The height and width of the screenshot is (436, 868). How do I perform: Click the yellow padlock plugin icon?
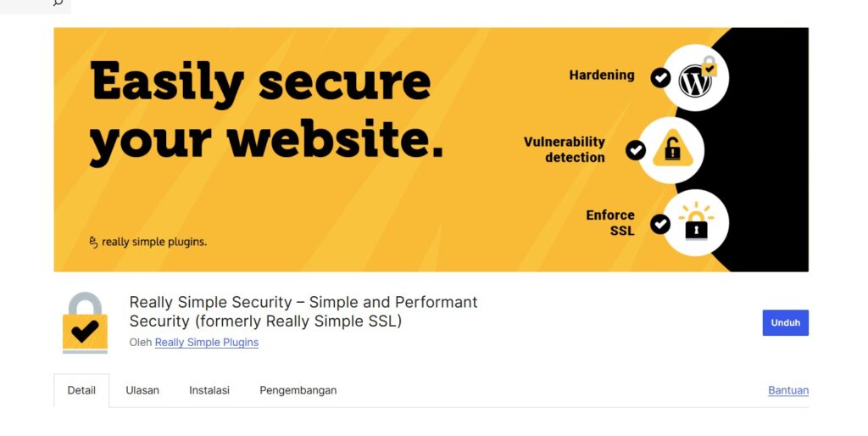point(85,323)
